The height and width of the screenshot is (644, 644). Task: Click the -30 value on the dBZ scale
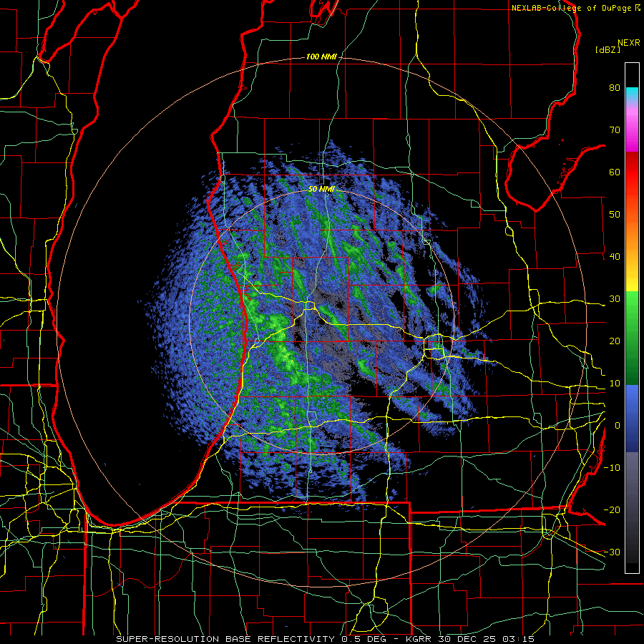[x=612, y=552]
